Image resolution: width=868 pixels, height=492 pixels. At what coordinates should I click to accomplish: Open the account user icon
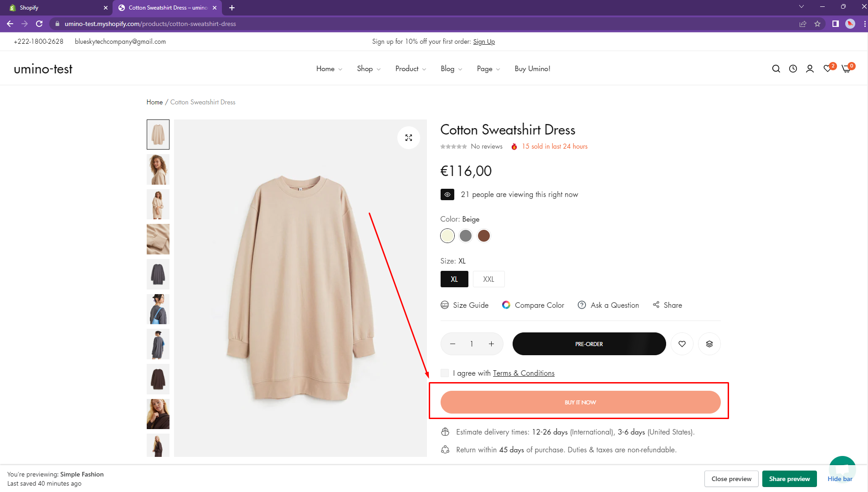tap(810, 69)
